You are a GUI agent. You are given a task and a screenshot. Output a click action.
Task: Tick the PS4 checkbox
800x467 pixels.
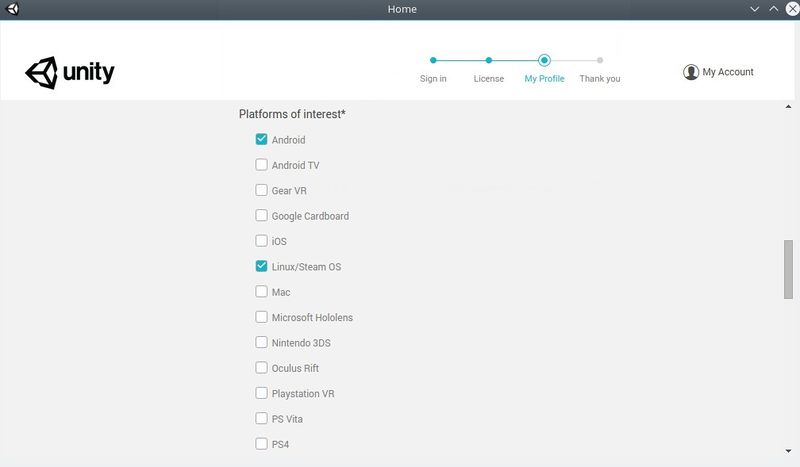coord(261,444)
